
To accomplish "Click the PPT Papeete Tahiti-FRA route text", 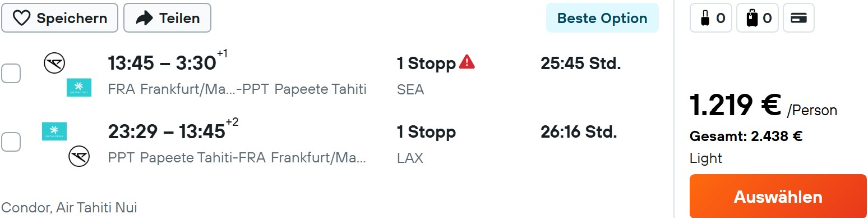I will pos(237,158).
